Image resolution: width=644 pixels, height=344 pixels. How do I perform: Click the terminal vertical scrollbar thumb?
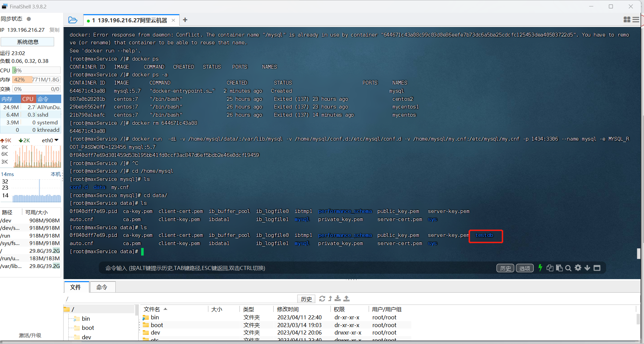pyautogui.click(x=639, y=253)
